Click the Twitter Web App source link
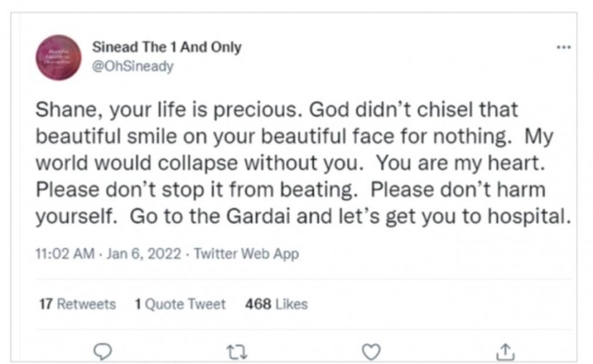 tap(245, 254)
